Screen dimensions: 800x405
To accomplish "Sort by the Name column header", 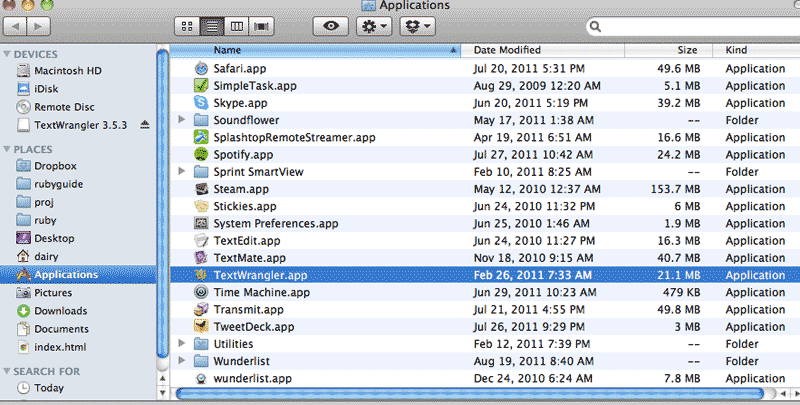I will 315,50.
